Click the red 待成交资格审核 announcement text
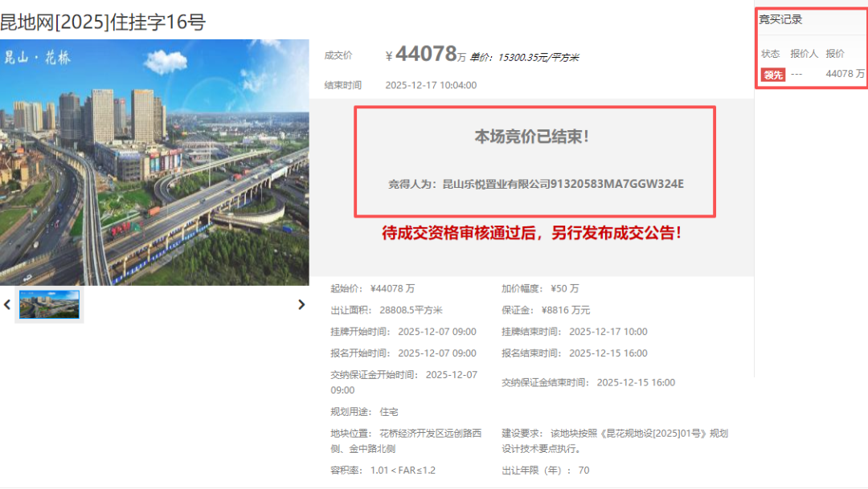868x489 pixels. (534, 234)
